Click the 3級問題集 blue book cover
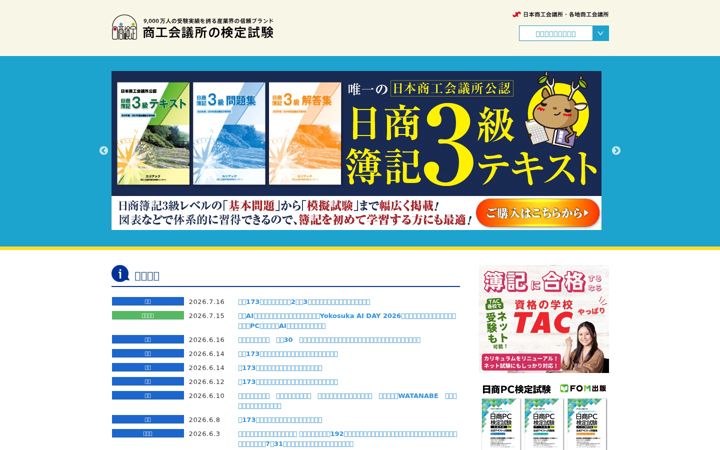Image resolution: width=720 pixels, height=450 pixels. click(229, 134)
